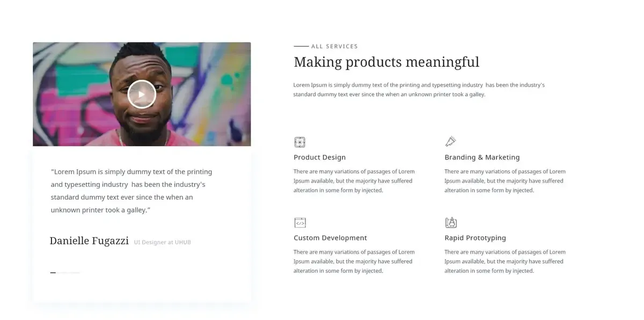Click the video thumbnail of the man
Screen dimensions: 644x320
142,94
